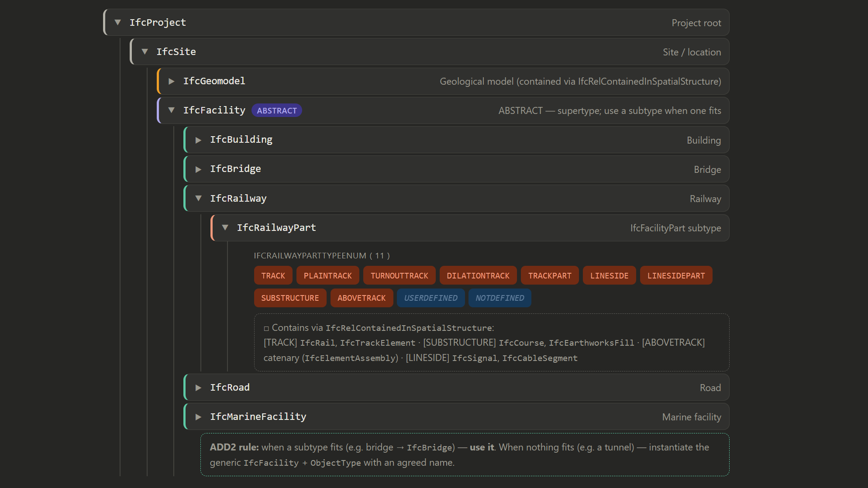Expand the IfcRoad node arrow
Viewport: 868px width, 488px height.
198,388
